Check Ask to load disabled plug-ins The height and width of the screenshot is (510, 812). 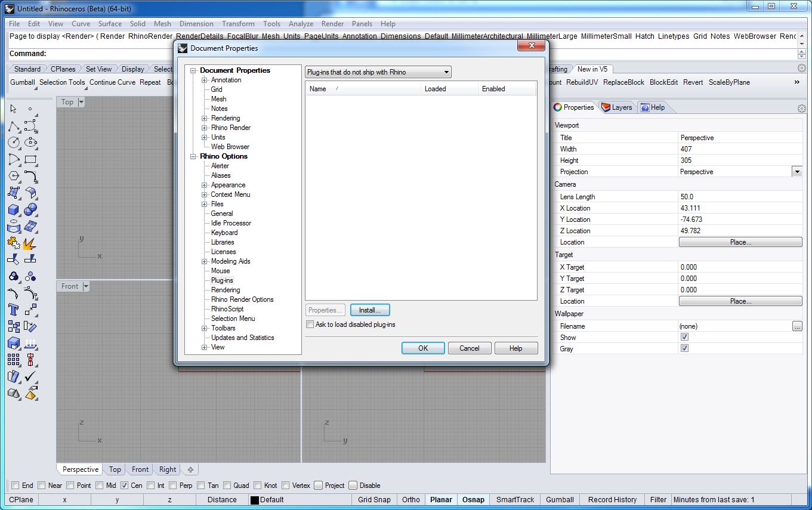[x=310, y=324]
